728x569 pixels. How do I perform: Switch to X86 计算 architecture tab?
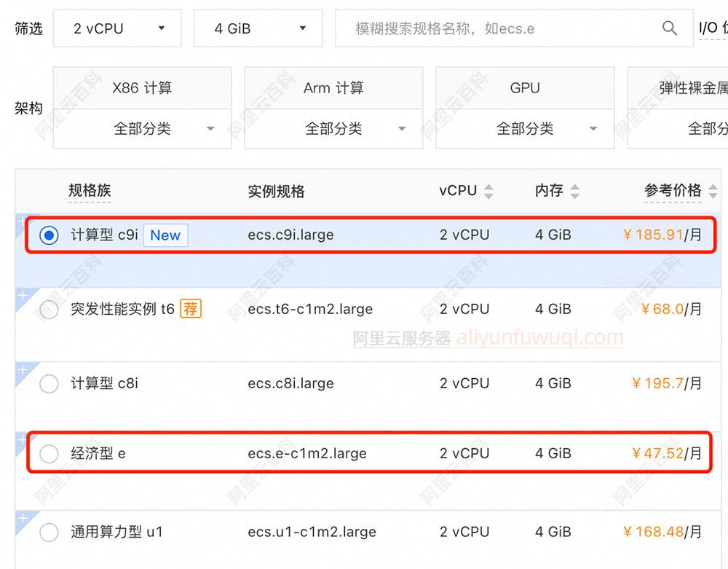point(143,87)
